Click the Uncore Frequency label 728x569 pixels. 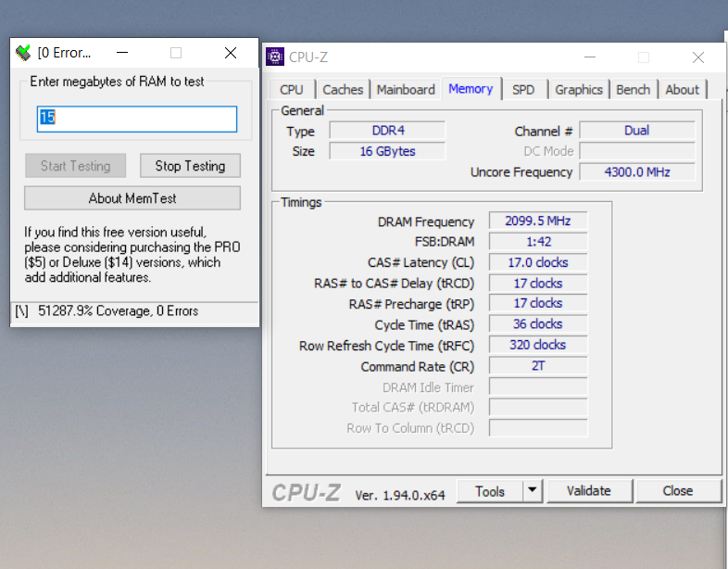coord(521,172)
